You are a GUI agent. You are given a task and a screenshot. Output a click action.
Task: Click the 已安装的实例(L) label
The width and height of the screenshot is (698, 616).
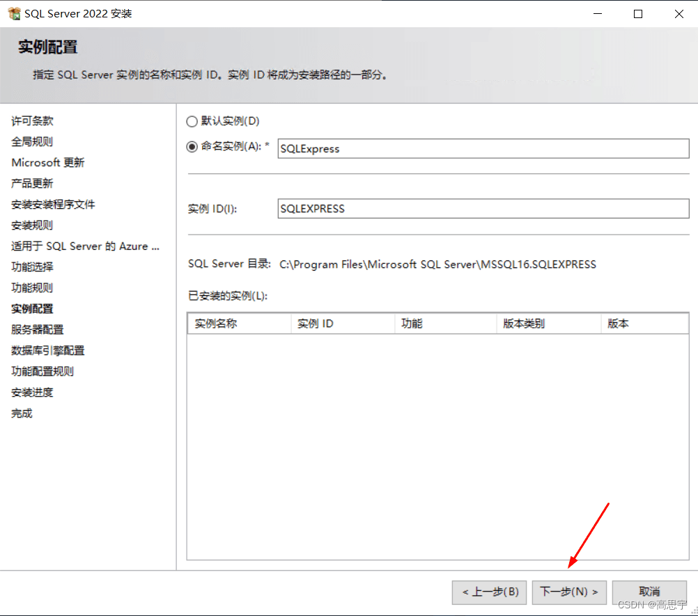pyautogui.click(x=228, y=296)
